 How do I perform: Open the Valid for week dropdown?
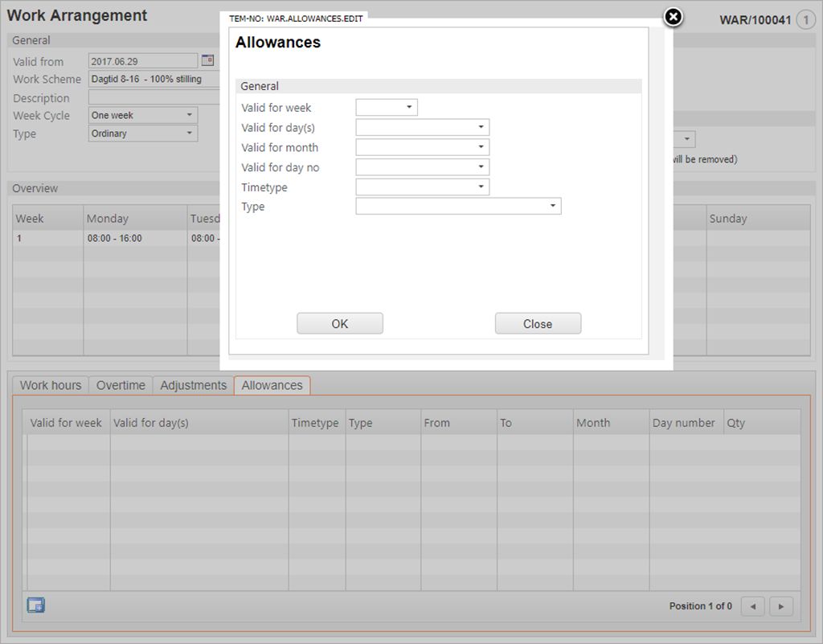[x=387, y=108]
